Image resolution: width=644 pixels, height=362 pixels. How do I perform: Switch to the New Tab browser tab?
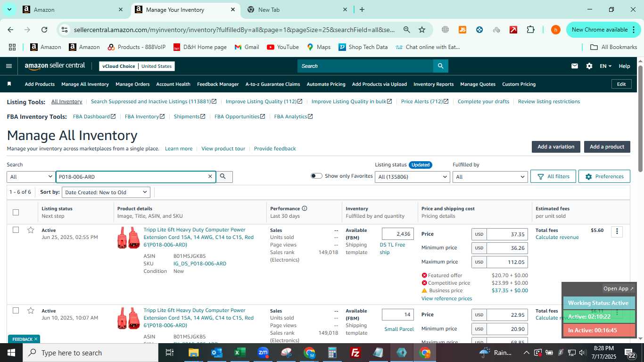coord(297,9)
